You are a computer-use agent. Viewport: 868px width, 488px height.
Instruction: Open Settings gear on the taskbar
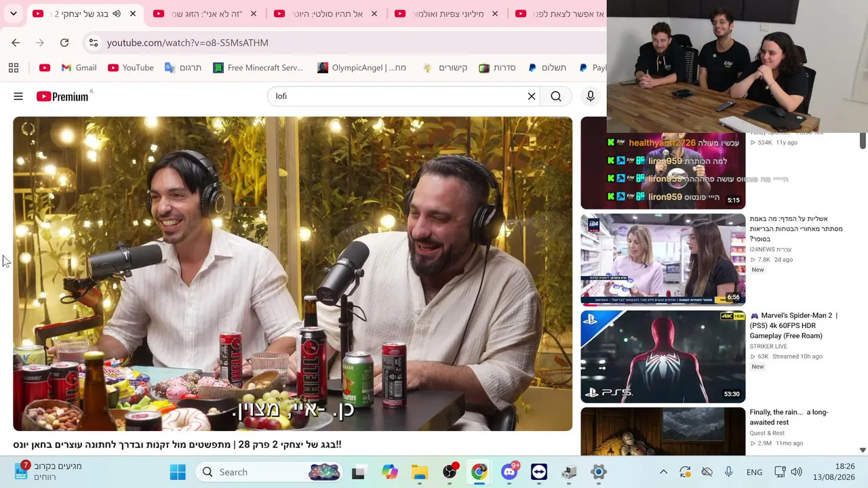[x=599, y=472]
